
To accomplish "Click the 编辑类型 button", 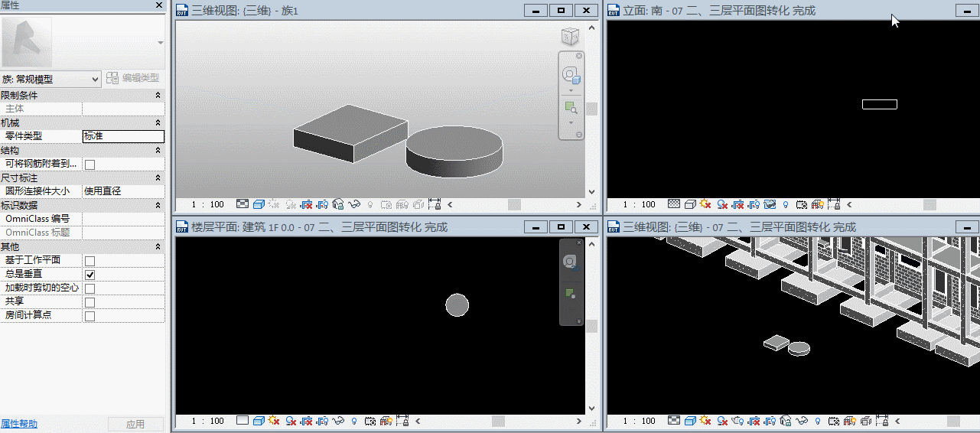I will pyautogui.click(x=134, y=78).
